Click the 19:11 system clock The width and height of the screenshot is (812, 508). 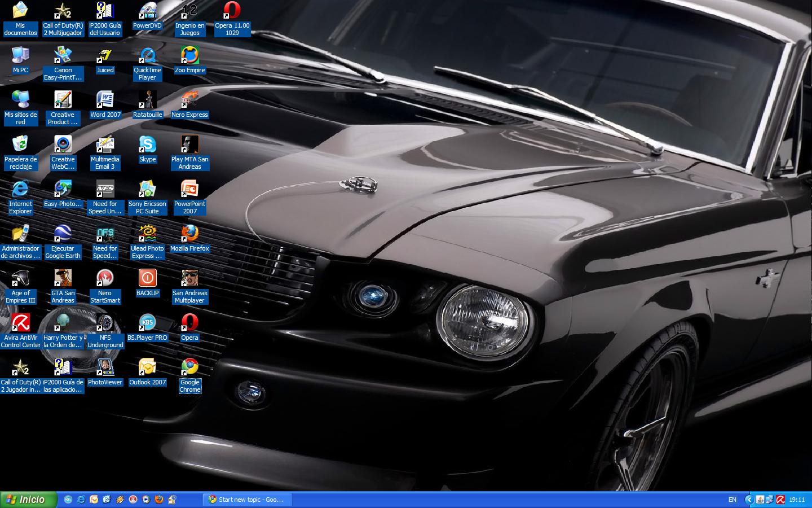click(x=797, y=500)
